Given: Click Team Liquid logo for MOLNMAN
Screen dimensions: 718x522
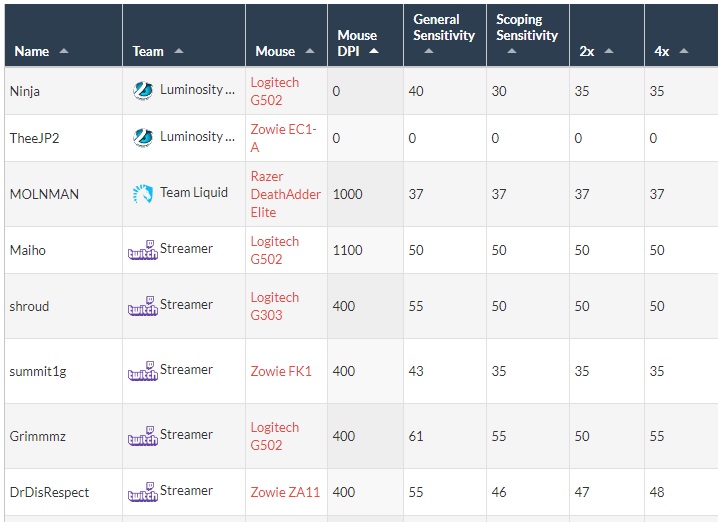Looking at the screenshot, I should pyautogui.click(x=143, y=194).
